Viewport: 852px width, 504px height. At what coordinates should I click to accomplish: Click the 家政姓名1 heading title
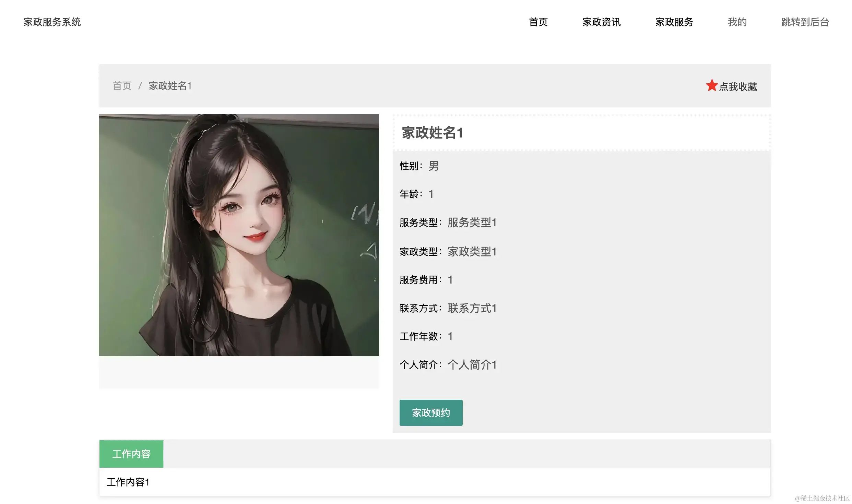(432, 133)
